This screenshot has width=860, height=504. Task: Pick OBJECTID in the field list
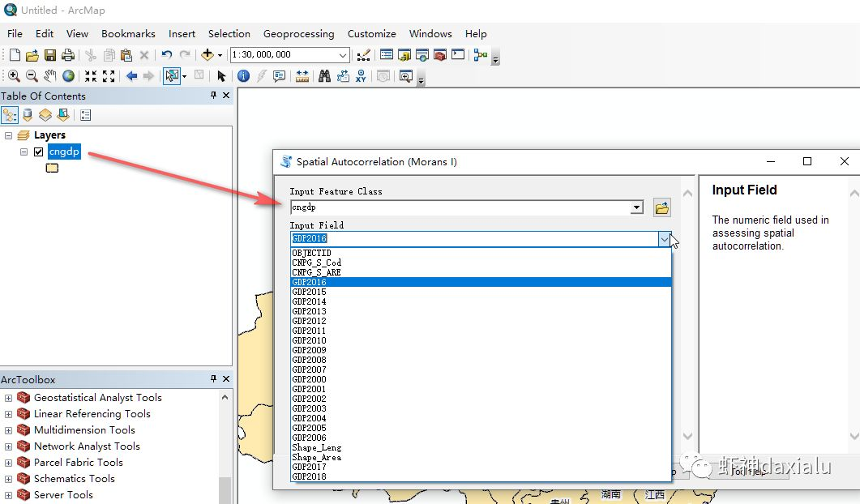(x=481, y=253)
